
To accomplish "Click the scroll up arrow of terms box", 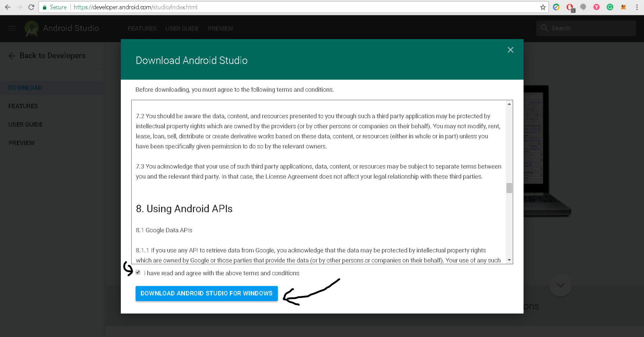I will tap(509, 104).
